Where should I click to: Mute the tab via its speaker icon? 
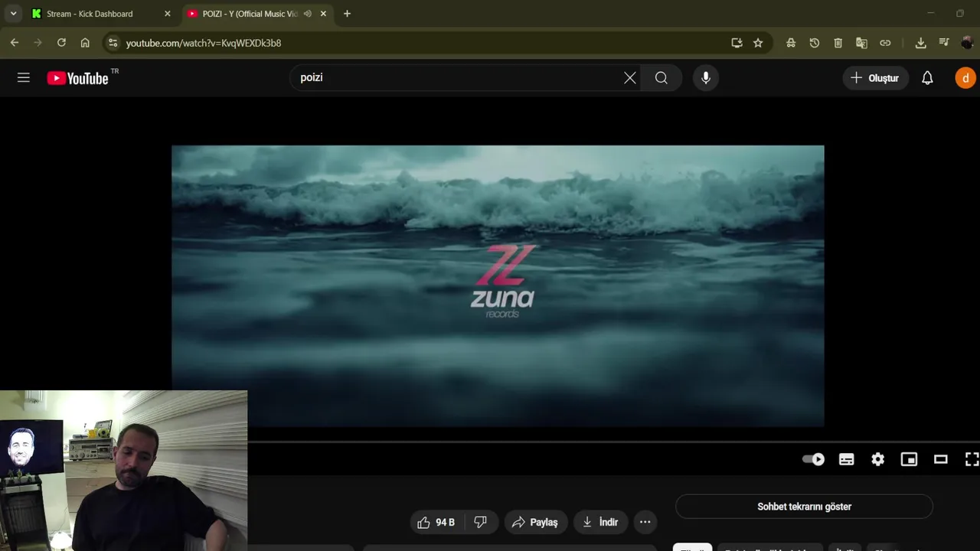(307, 14)
